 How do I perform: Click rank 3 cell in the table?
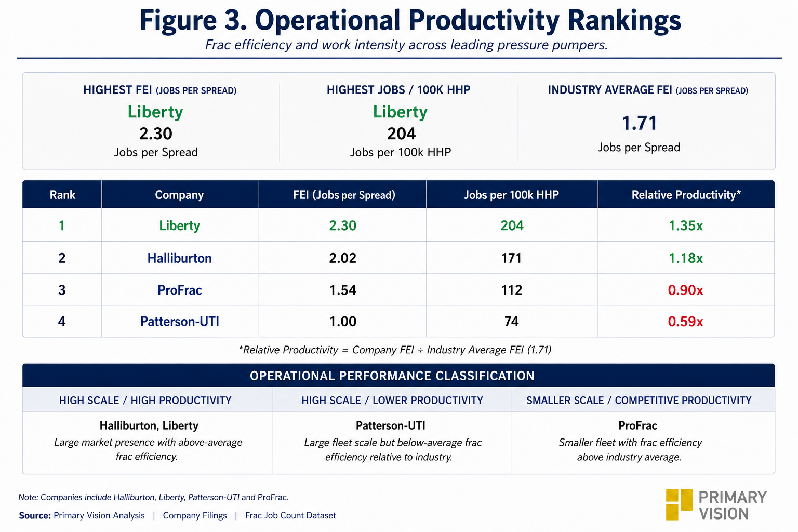[62, 290]
